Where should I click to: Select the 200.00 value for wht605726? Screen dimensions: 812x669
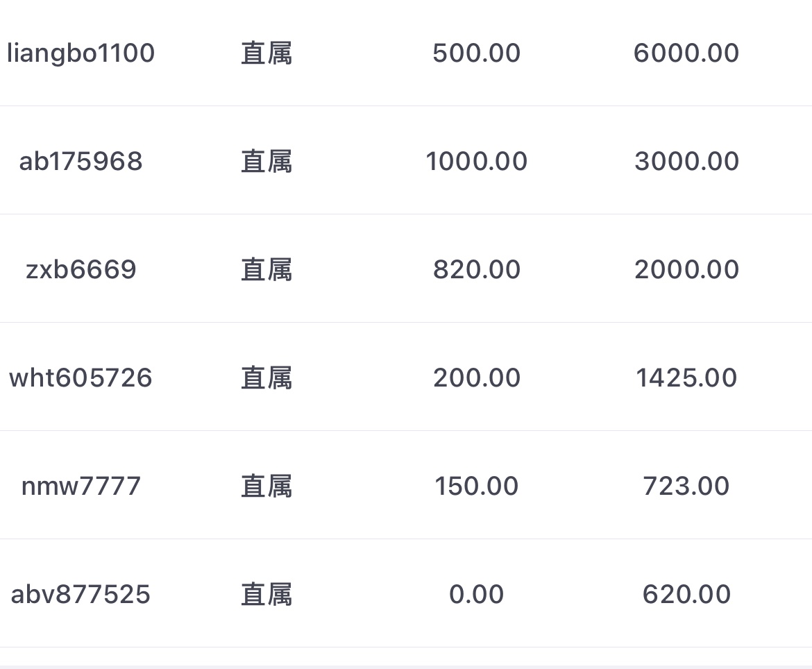coord(477,378)
